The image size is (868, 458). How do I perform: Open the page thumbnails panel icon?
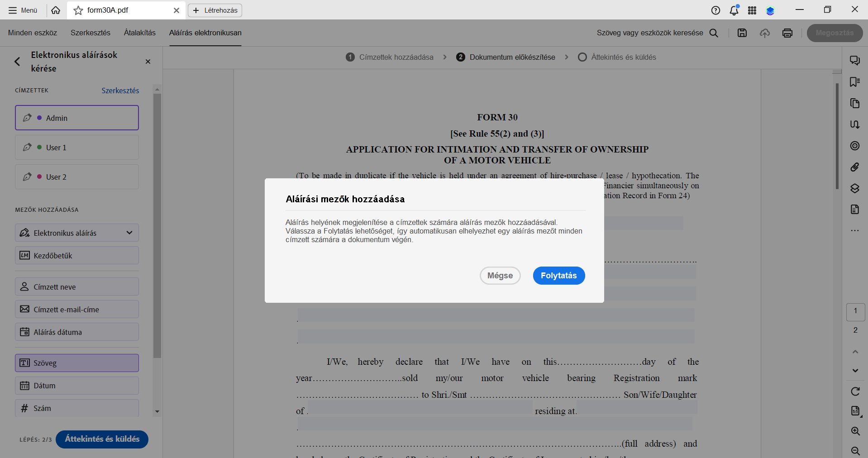[x=855, y=103]
